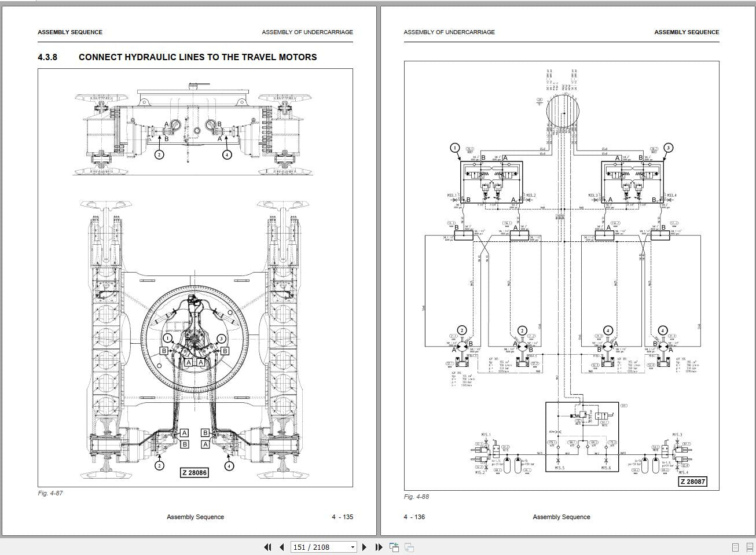Viewport: 756px width, 555px height.
Task: Click the Z 28086 figure reference box
Action: (194, 473)
